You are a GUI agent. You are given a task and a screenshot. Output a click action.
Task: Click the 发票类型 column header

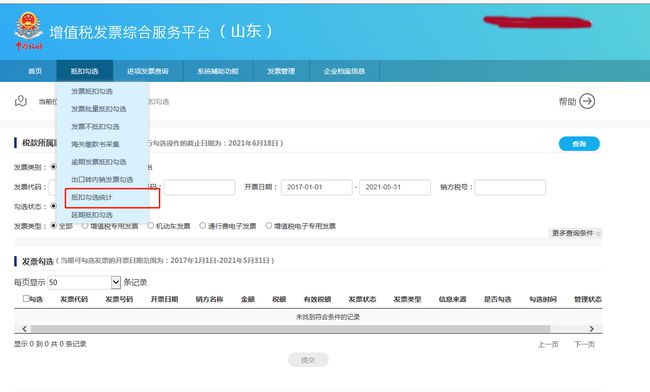407,299
